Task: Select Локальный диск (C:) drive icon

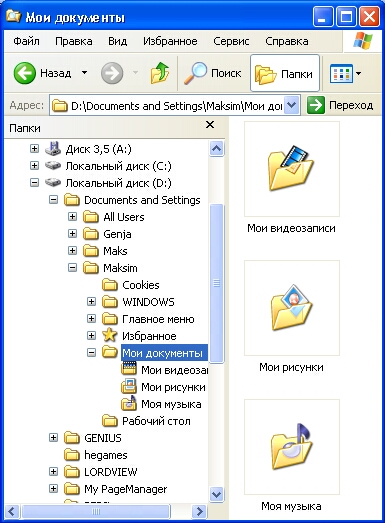Action: pos(53,165)
